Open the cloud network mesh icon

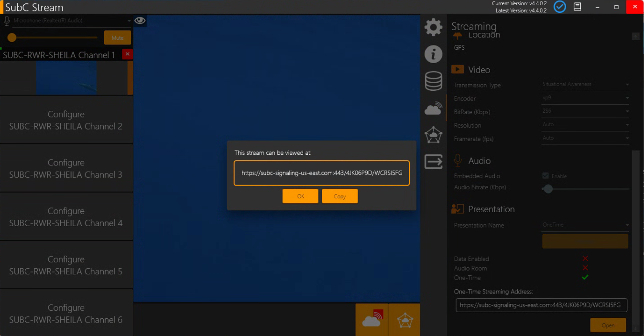tap(433, 135)
